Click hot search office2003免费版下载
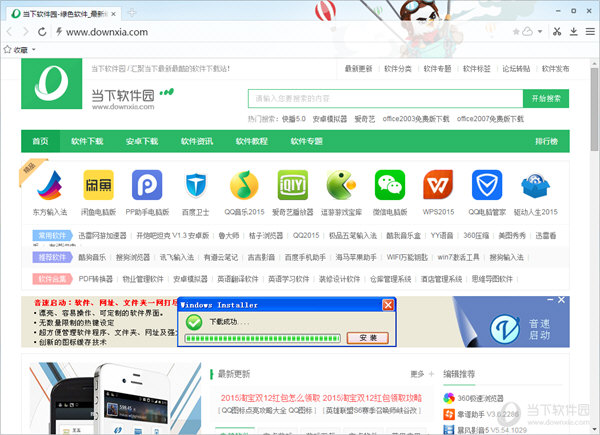The image size is (600, 435). point(416,119)
